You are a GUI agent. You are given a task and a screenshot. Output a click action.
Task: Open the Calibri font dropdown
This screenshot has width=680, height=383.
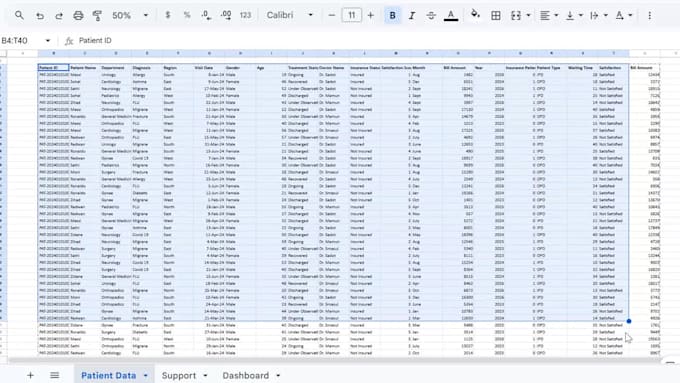pos(290,15)
